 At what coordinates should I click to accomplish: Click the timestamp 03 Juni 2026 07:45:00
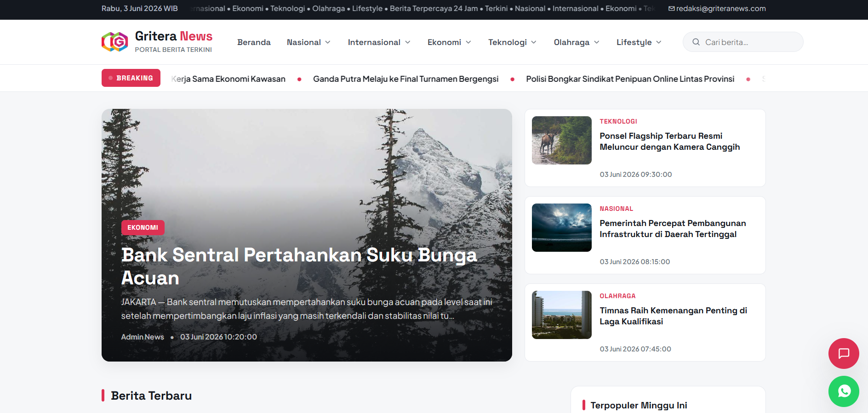pyautogui.click(x=635, y=349)
